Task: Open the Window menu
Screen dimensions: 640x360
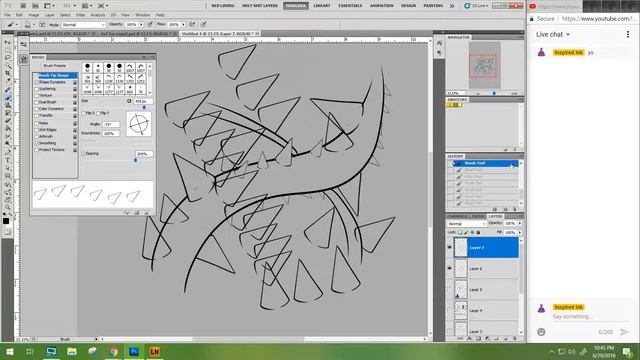Action: [x=142, y=15]
